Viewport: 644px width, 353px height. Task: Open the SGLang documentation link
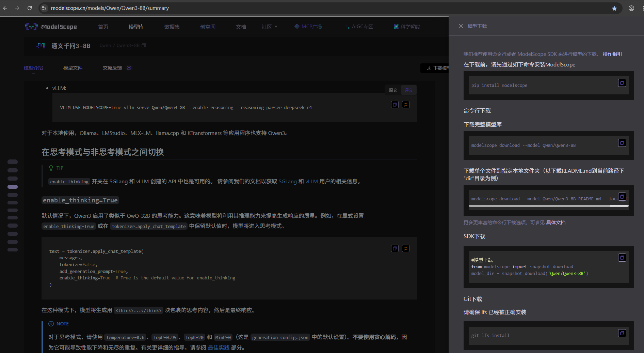[288, 181]
